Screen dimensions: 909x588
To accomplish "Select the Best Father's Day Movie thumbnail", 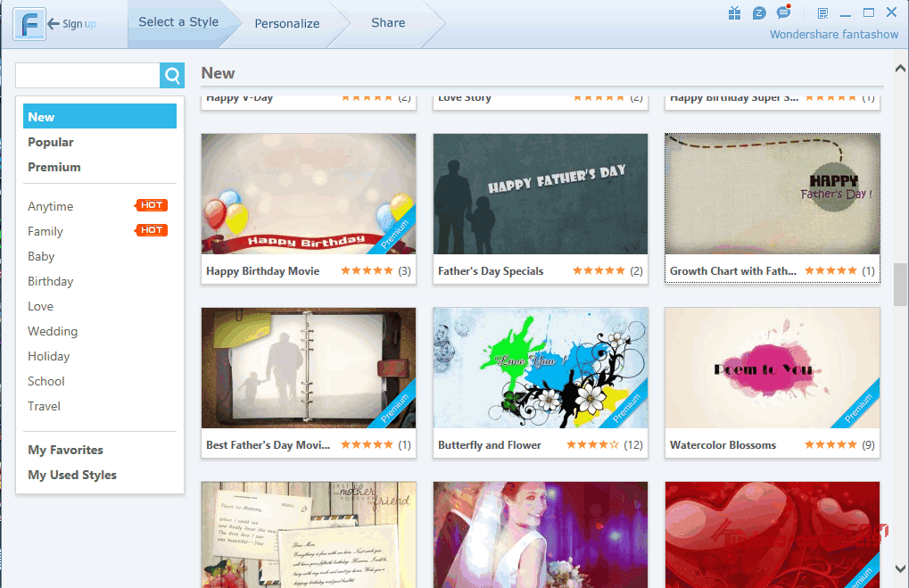I will tap(309, 369).
